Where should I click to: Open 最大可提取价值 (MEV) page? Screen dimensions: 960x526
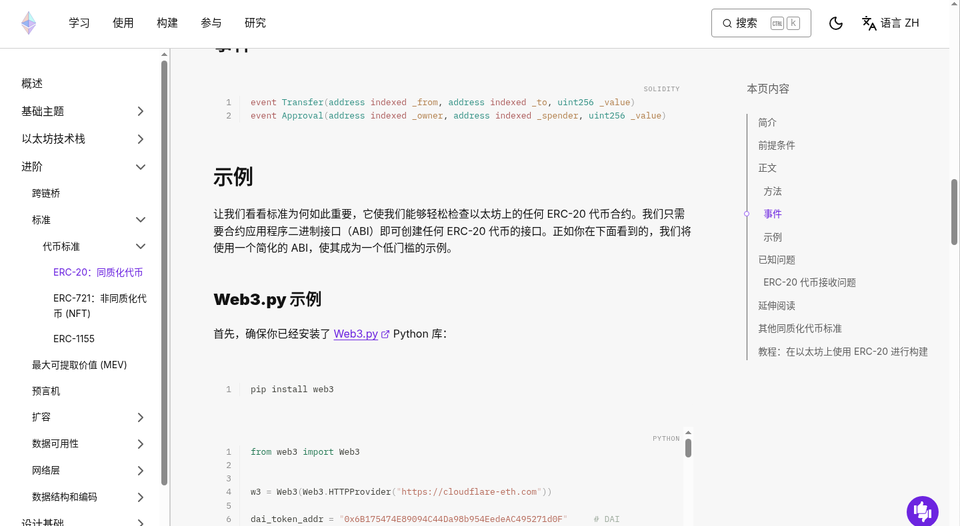click(x=79, y=365)
